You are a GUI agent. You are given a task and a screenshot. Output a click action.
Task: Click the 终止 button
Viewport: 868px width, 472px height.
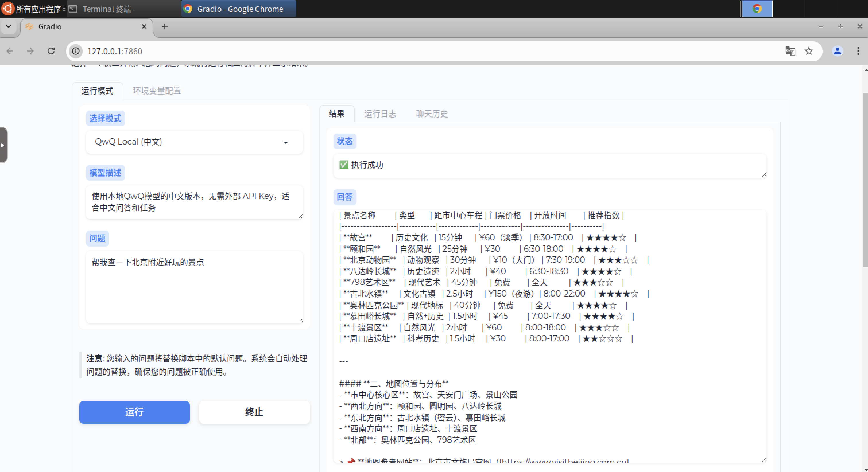(x=254, y=412)
